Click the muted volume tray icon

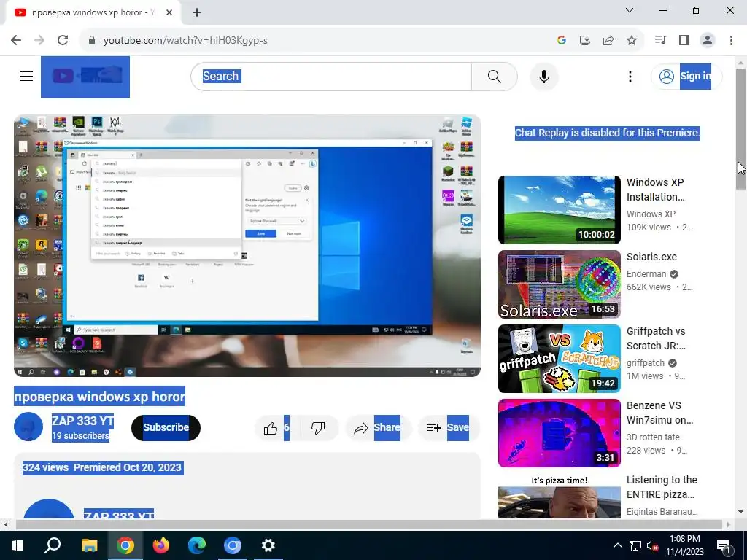coord(652,545)
